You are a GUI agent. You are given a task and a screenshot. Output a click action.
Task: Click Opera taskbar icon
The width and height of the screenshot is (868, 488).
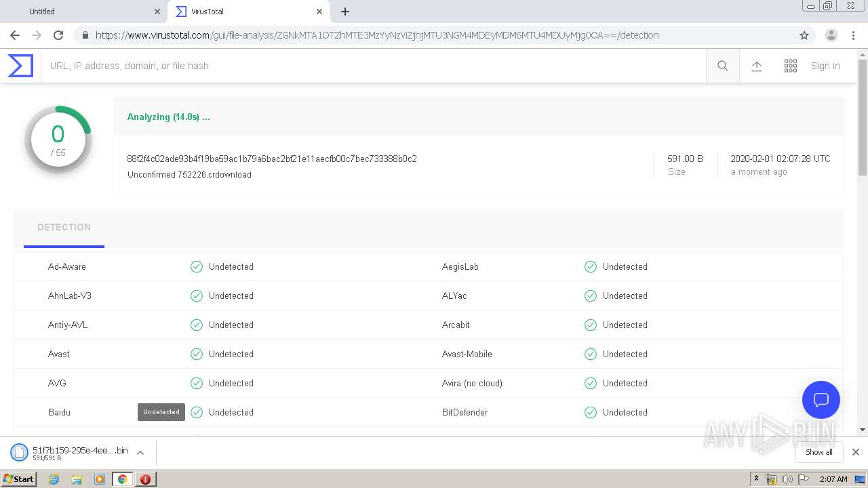tap(145, 479)
